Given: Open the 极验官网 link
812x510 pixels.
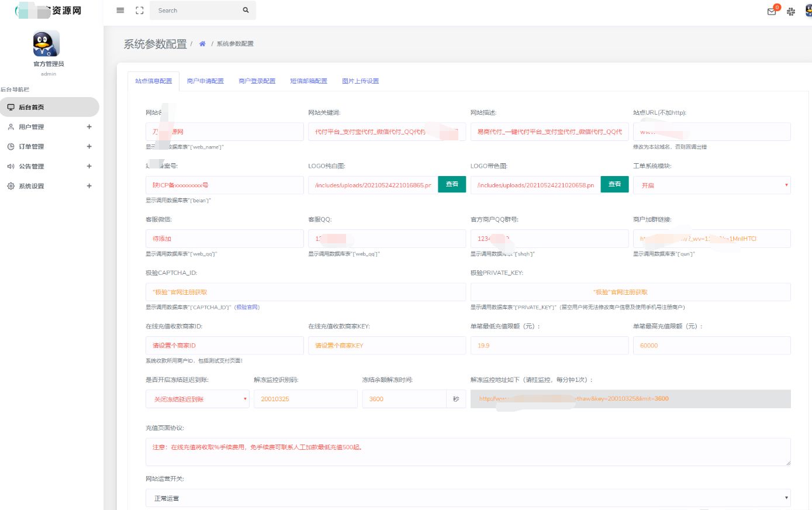Looking at the screenshot, I should coord(247,307).
